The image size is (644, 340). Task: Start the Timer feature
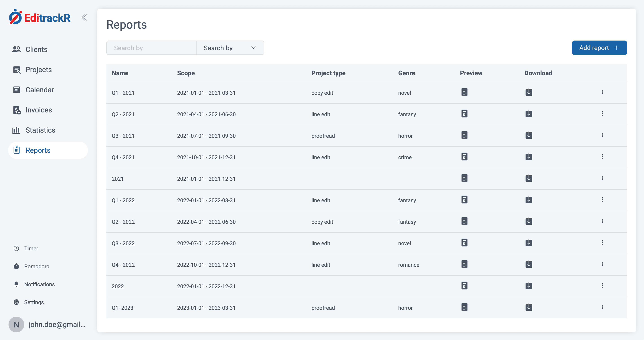point(17,248)
